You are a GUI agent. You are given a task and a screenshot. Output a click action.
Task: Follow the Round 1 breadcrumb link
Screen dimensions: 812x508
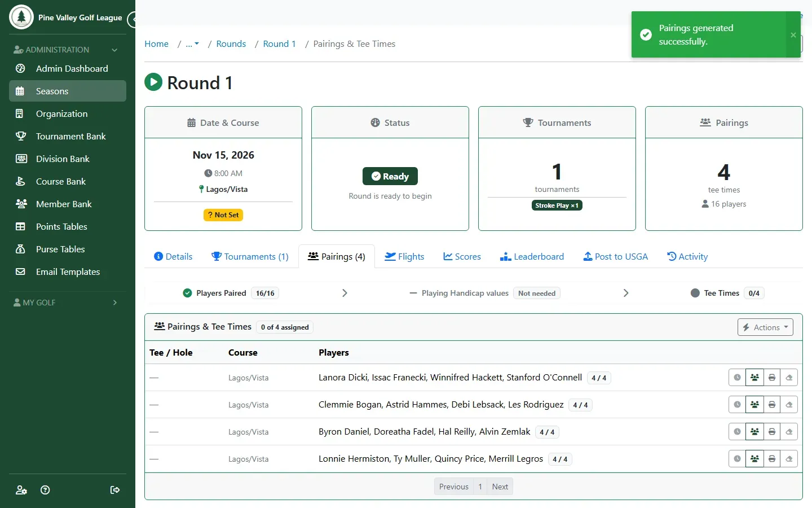click(279, 44)
